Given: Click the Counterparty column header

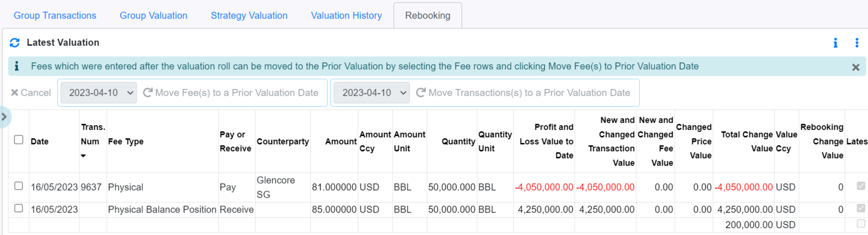Looking at the screenshot, I should point(282,141).
